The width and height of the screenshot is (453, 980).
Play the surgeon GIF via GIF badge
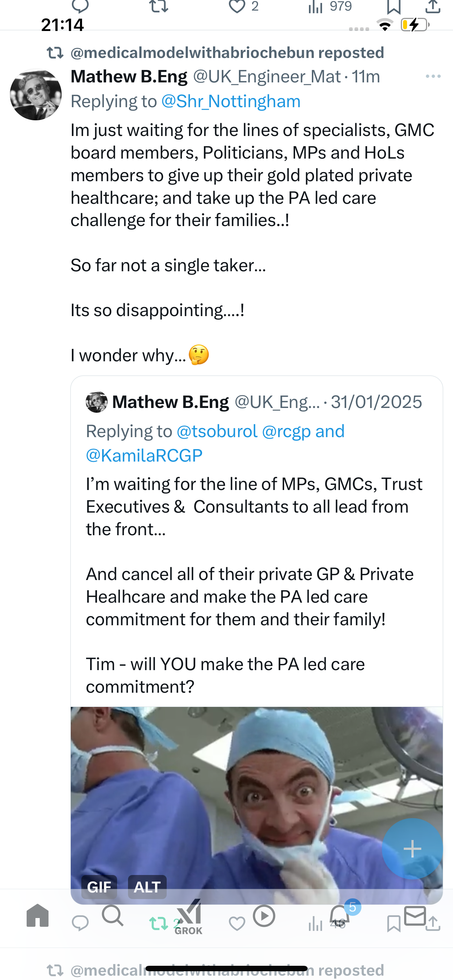point(99,887)
